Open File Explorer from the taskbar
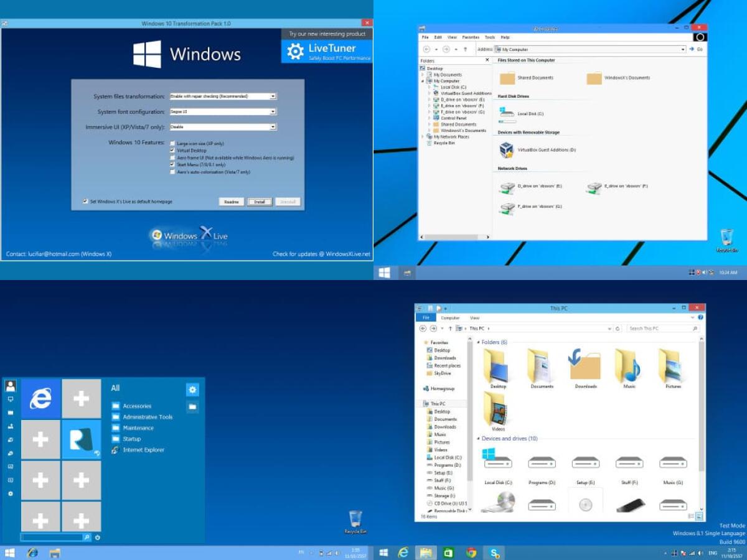747x560 pixels. (x=426, y=552)
